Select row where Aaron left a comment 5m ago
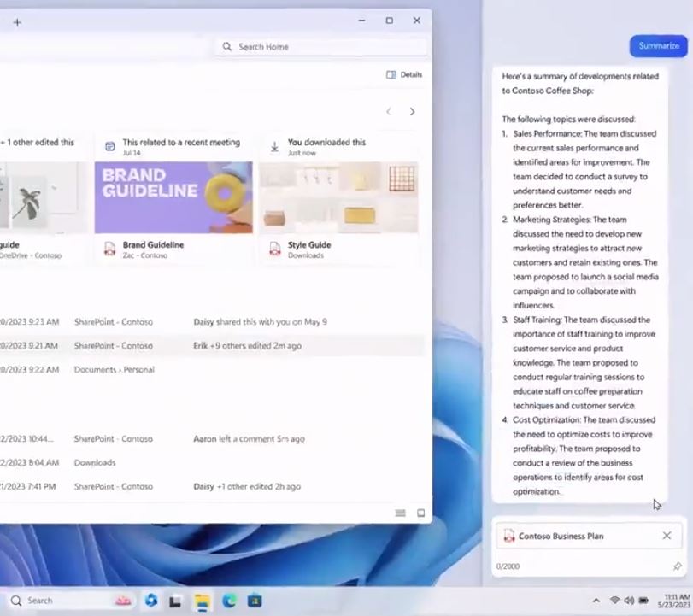The image size is (693, 616). point(212,439)
